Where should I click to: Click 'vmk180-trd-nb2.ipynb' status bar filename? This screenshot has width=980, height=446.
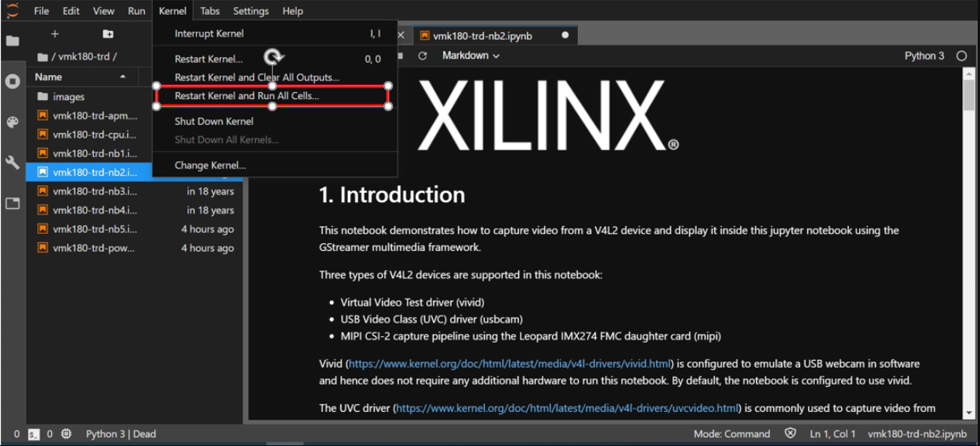[x=917, y=434]
